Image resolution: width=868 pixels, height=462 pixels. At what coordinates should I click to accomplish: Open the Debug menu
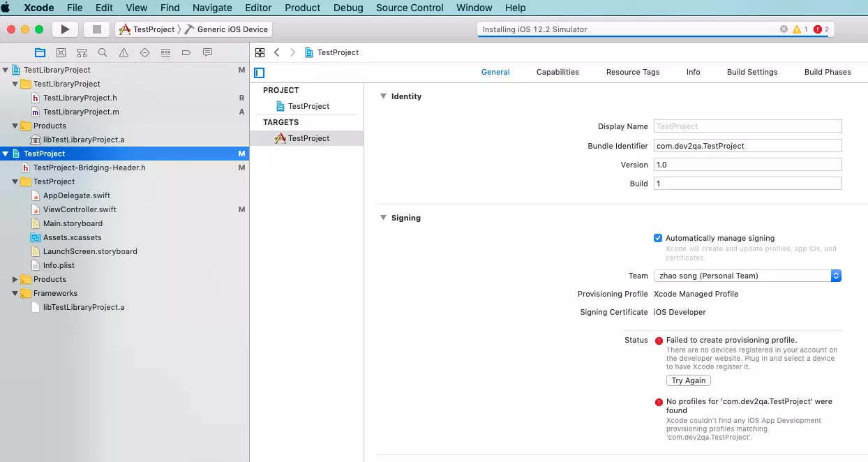tap(348, 8)
